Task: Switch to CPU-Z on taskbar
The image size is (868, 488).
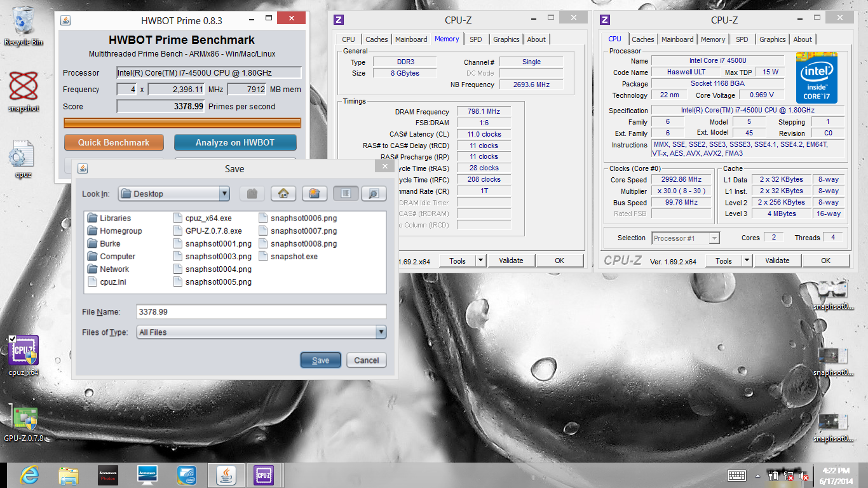Action: pos(263,475)
